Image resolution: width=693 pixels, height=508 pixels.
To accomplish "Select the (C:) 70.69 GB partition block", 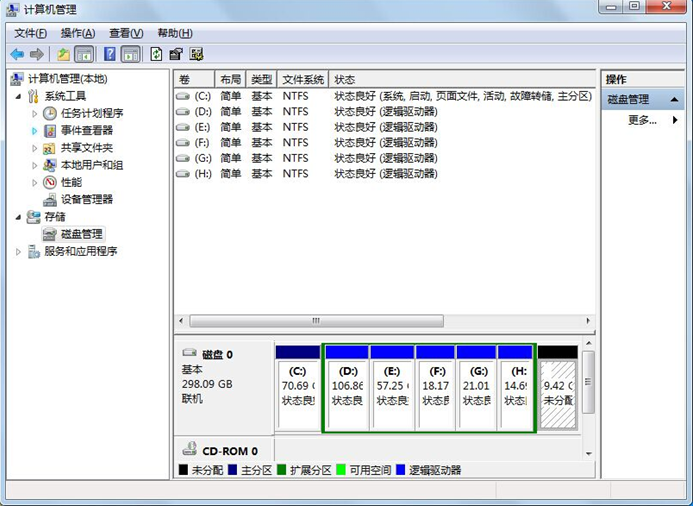I will [298, 387].
